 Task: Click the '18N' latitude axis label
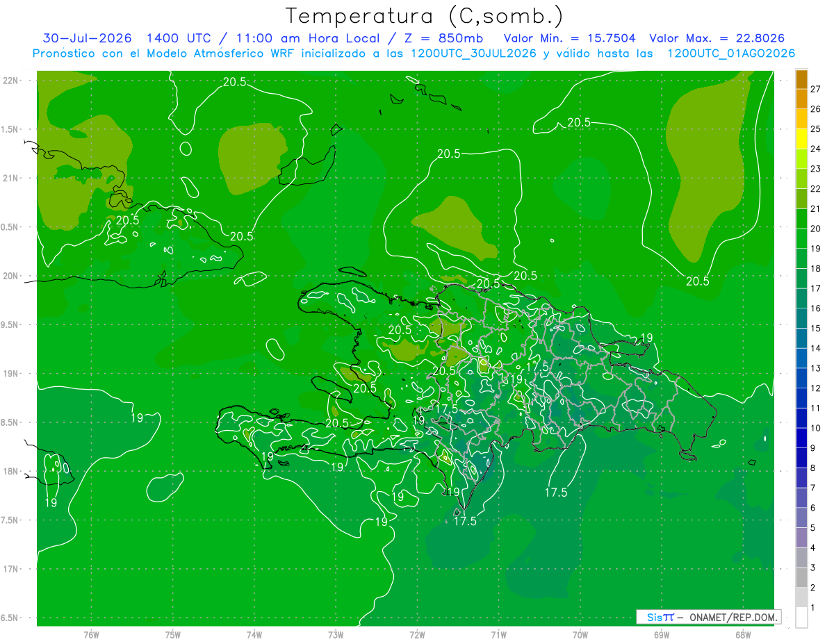pyautogui.click(x=11, y=471)
